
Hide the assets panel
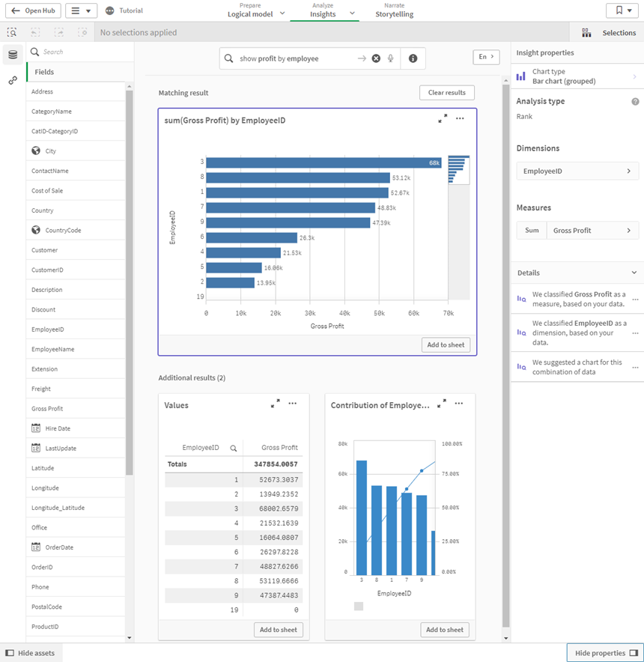[30, 653]
